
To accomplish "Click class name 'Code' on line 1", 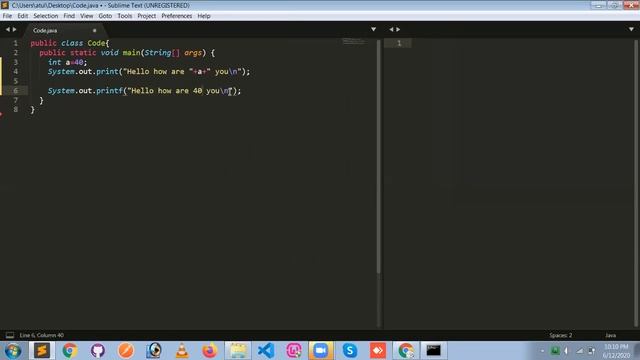I will tap(96, 43).
